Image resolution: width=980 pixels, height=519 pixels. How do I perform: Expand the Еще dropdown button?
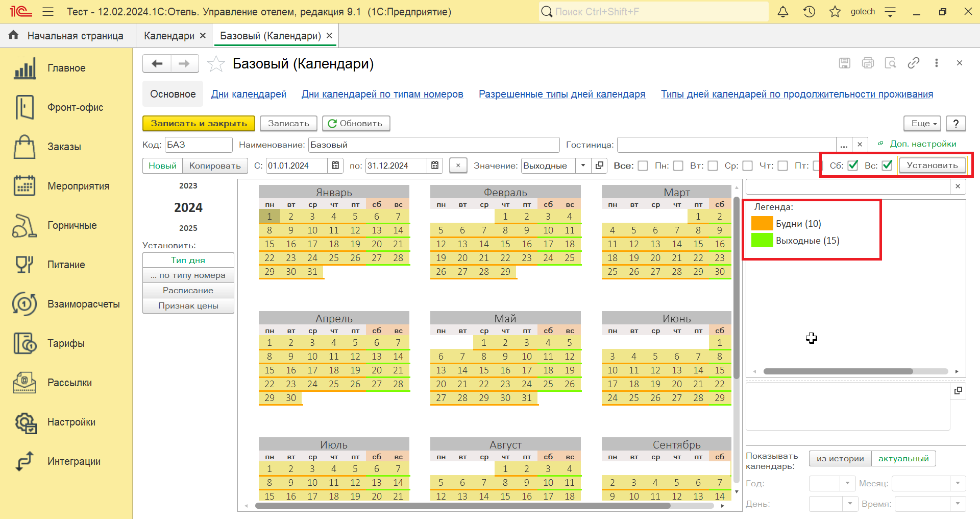[922, 124]
